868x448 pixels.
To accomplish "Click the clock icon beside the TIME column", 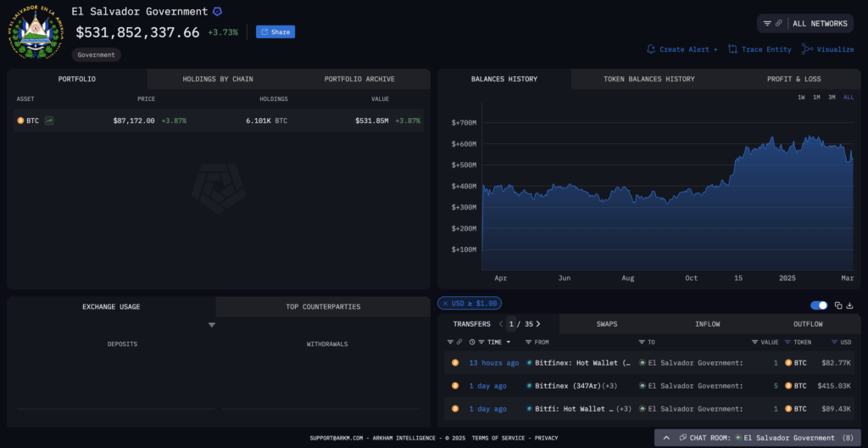I will point(472,342).
